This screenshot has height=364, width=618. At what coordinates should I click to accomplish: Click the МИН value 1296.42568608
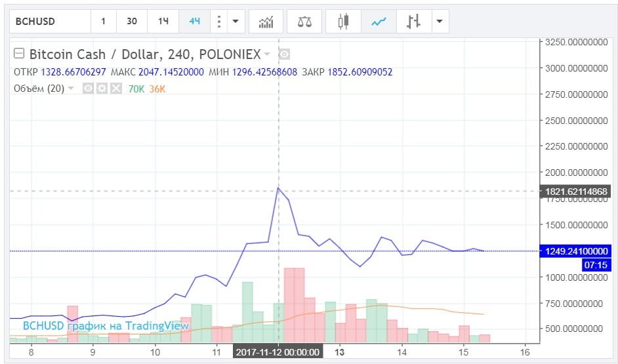point(264,72)
